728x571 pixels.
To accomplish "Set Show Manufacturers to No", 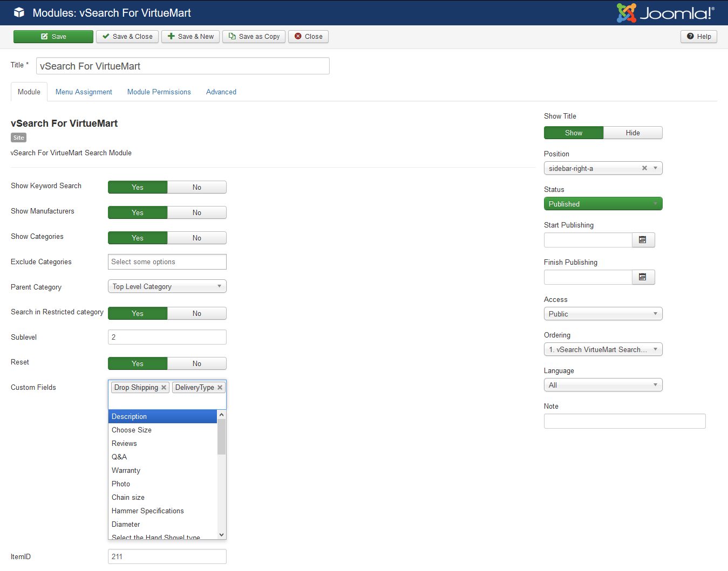I will [x=196, y=212].
